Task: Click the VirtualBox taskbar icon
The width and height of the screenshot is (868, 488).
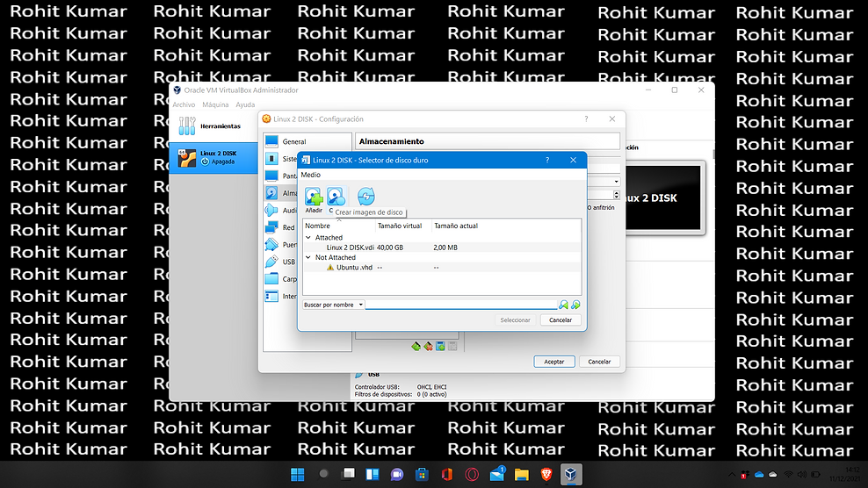Action: (571, 474)
